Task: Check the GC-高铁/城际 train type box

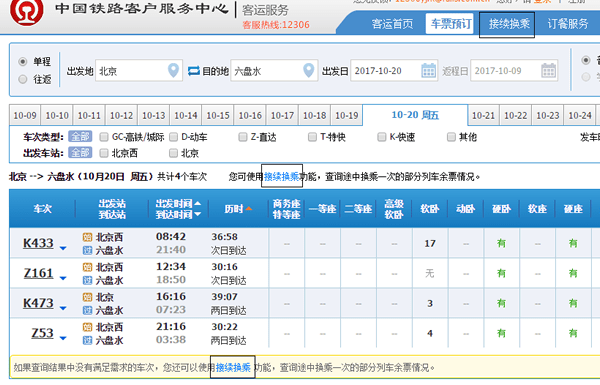Action: [x=104, y=137]
